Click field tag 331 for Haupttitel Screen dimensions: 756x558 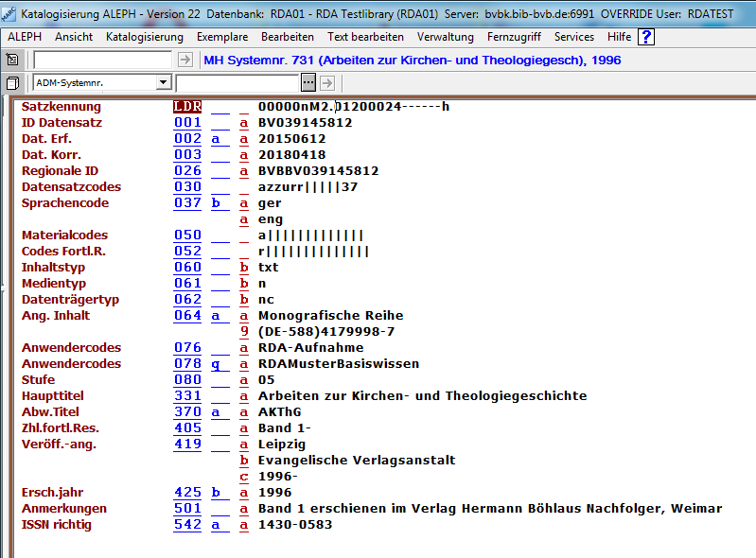tap(187, 396)
